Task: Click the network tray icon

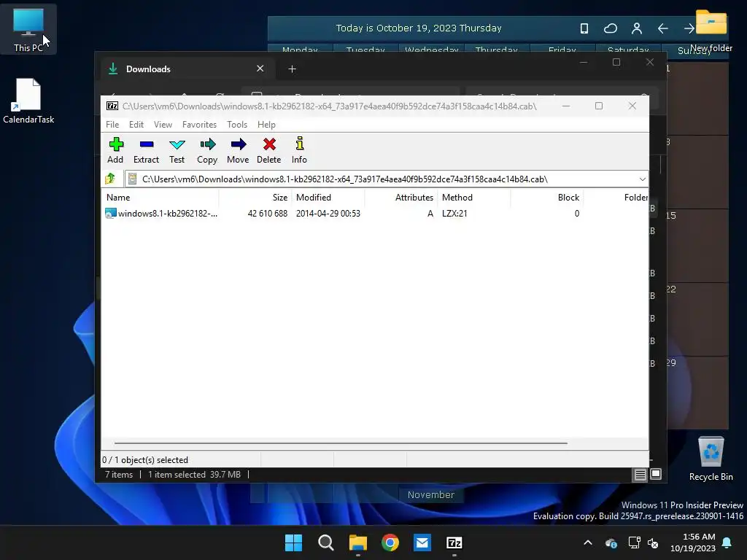Action: pyautogui.click(x=634, y=542)
